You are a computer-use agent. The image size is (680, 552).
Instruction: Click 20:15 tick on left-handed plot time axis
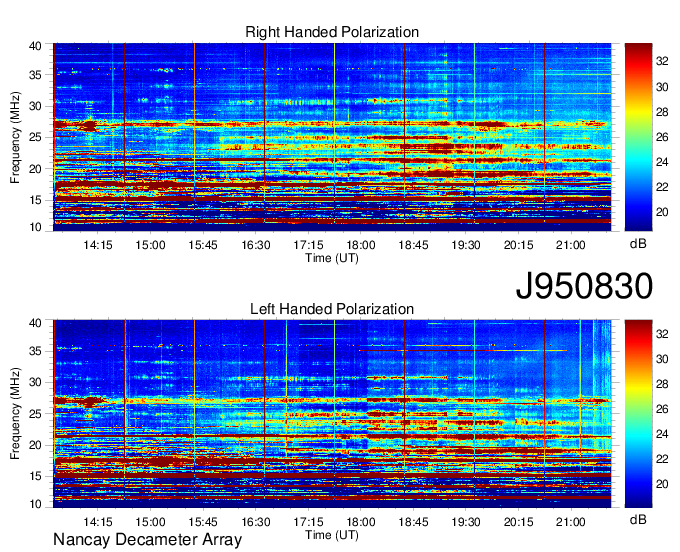[518, 522]
